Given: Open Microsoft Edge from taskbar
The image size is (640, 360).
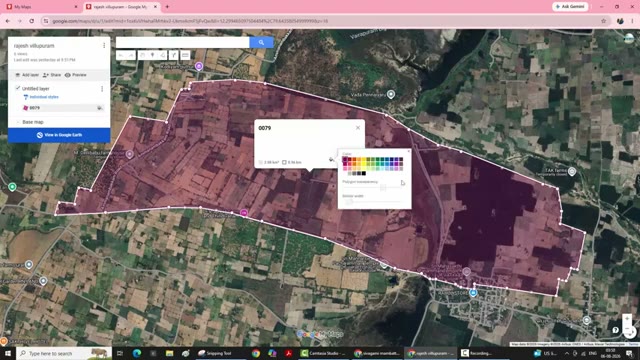Looking at the screenshot, I should point(137,353).
